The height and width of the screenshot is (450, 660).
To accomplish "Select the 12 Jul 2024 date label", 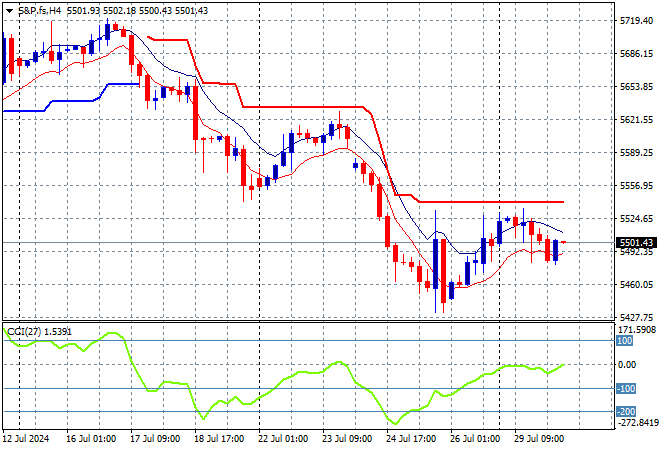I will pos(26,439).
